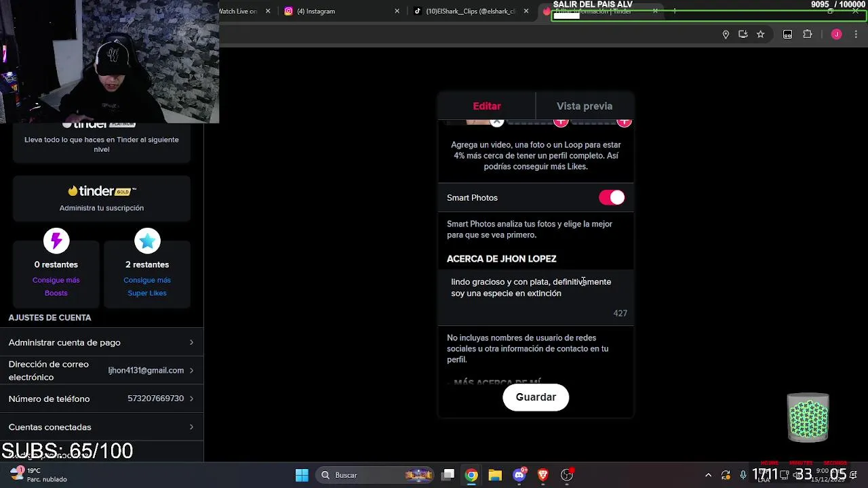Remove the first photo with X icon
868x488 pixels.
tap(497, 121)
